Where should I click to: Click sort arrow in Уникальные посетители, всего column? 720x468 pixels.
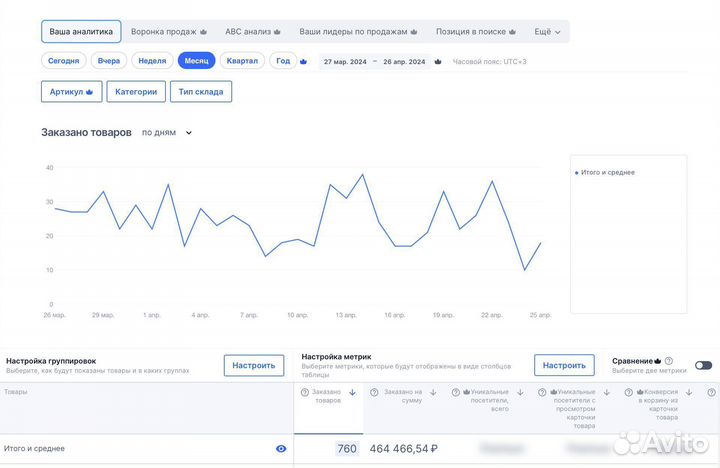[x=520, y=393]
